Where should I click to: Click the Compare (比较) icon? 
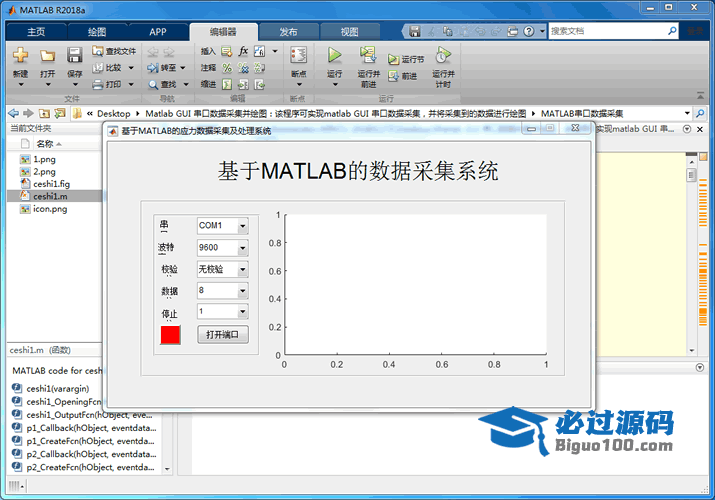click(97, 68)
